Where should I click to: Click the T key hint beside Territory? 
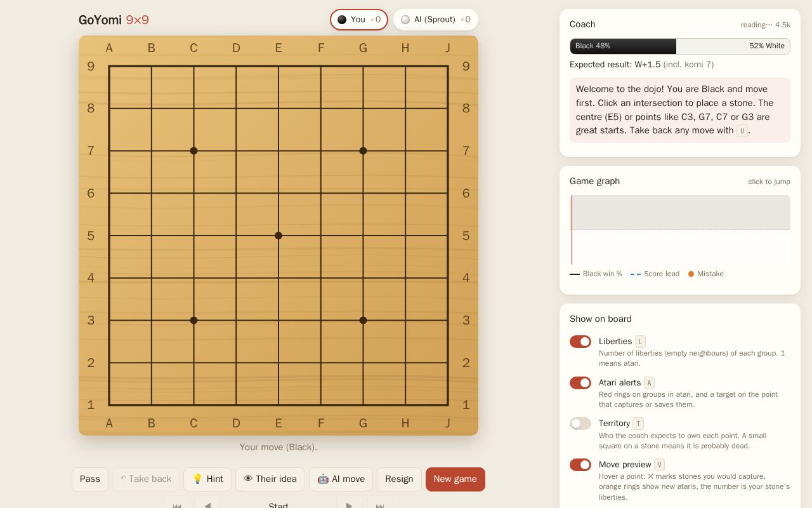pos(638,424)
